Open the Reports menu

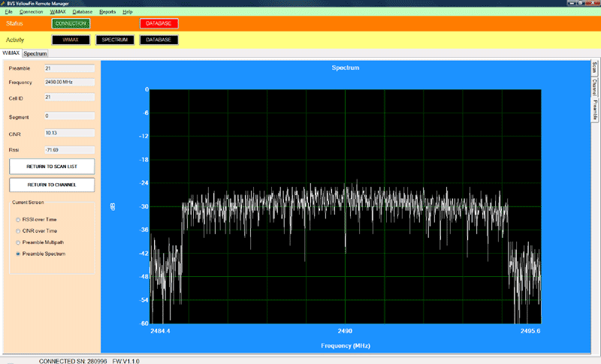[x=107, y=12]
